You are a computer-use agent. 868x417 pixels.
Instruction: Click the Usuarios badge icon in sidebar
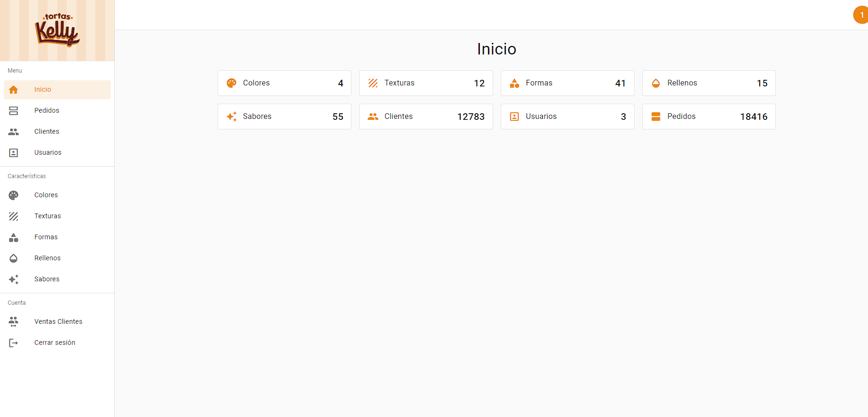click(x=13, y=153)
